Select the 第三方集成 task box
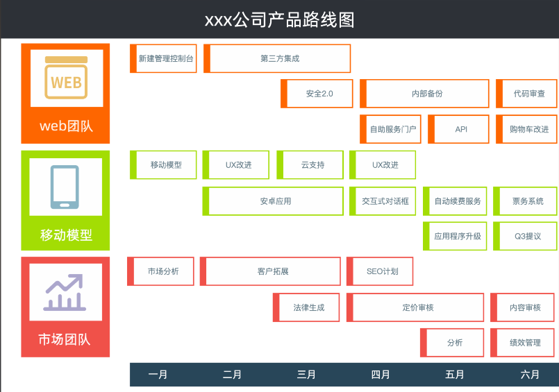The width and height of the screenshot is (559, 392). [277, 58]
